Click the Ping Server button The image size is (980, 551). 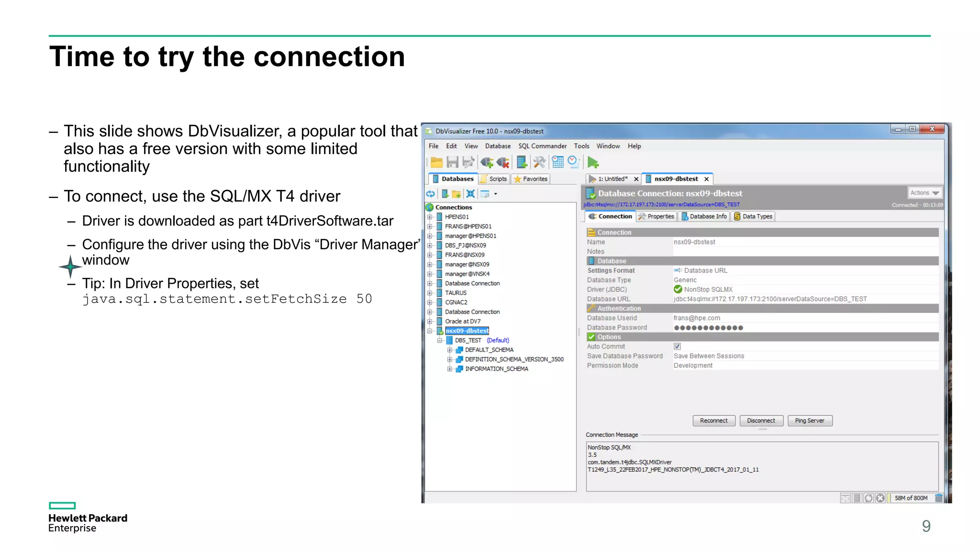810,421
